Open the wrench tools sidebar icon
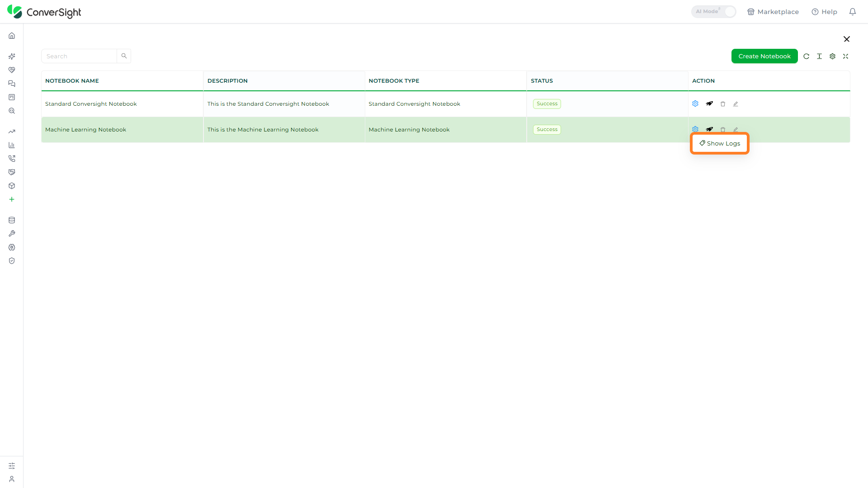Image resolution: width=868 pixels, height=488 pixels. tap(12, 234)
